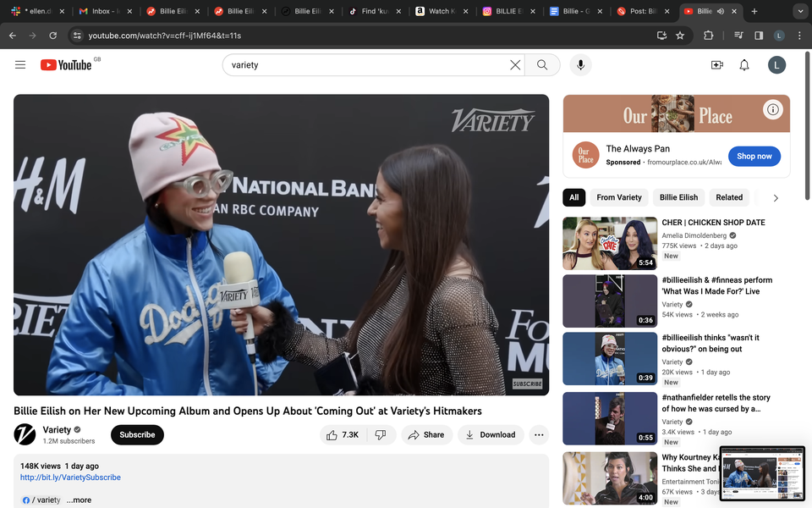The width and height of the screenshot is (812, 508).
Task: Switch to the Gmail Inbox tab
Action: 105,11
